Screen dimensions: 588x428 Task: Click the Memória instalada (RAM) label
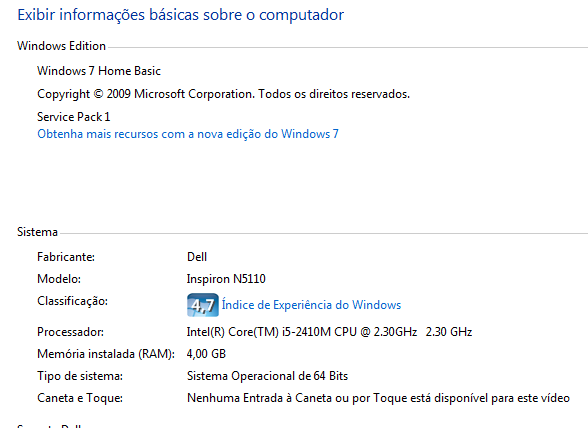(x=106, y=354)
